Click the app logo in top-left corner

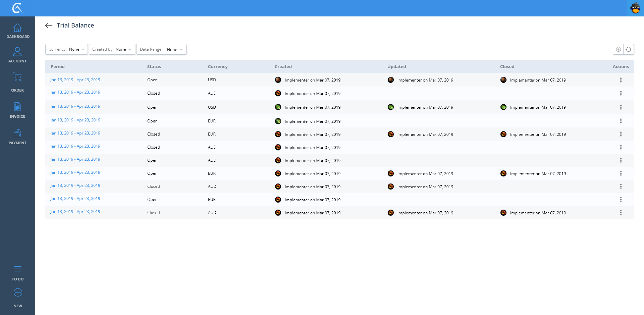(17, 8)
